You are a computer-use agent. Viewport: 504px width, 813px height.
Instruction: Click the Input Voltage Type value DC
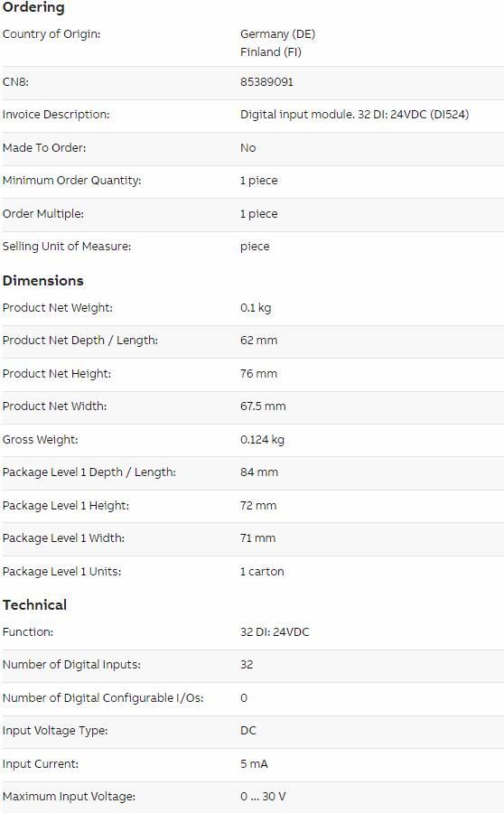[247, 731]
